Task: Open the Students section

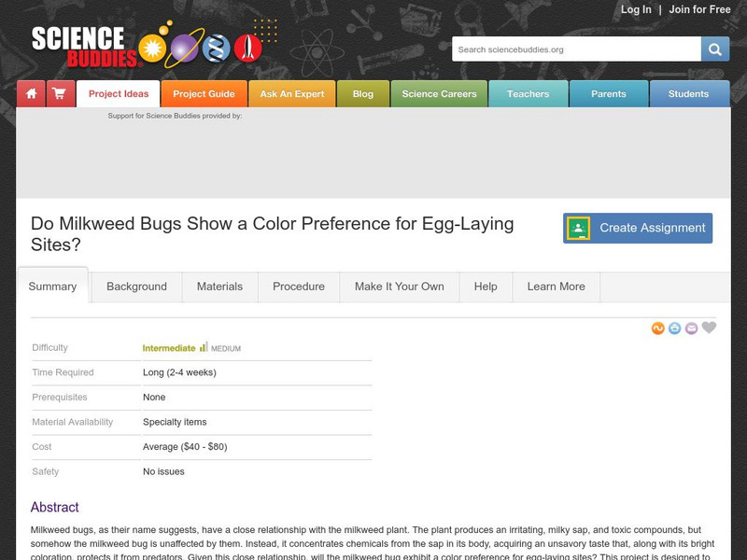Action: tap(690, 93)
